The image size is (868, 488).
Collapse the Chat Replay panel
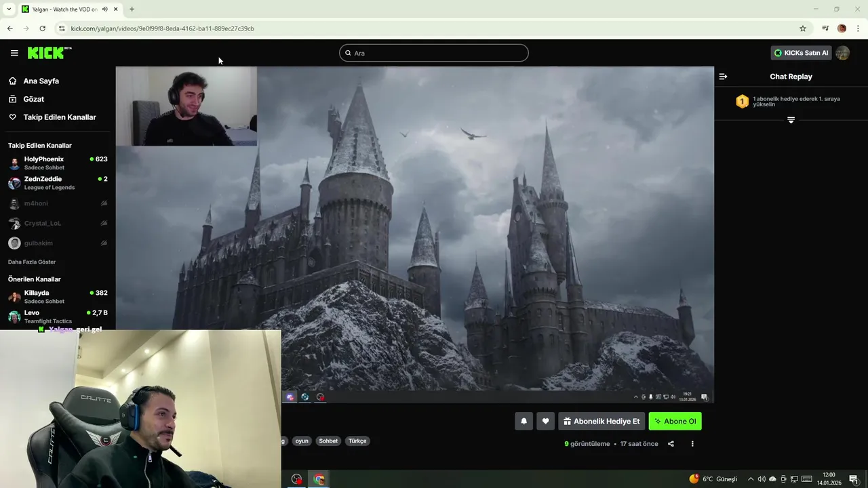tap(723, 77)
